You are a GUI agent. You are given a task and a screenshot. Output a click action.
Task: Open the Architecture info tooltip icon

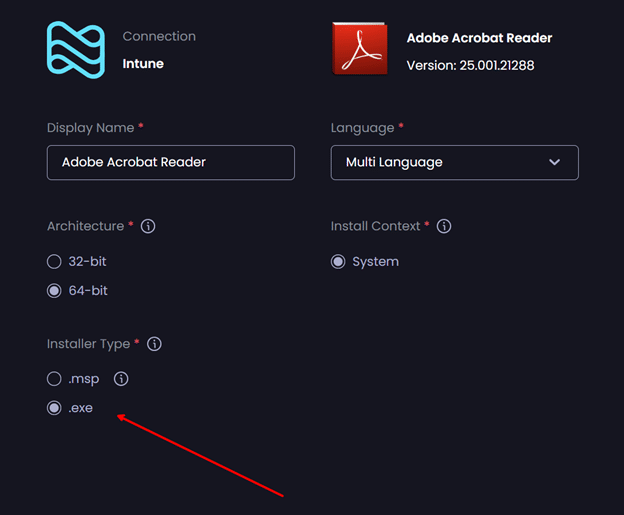pyautogui.click(x=148, y=226)
